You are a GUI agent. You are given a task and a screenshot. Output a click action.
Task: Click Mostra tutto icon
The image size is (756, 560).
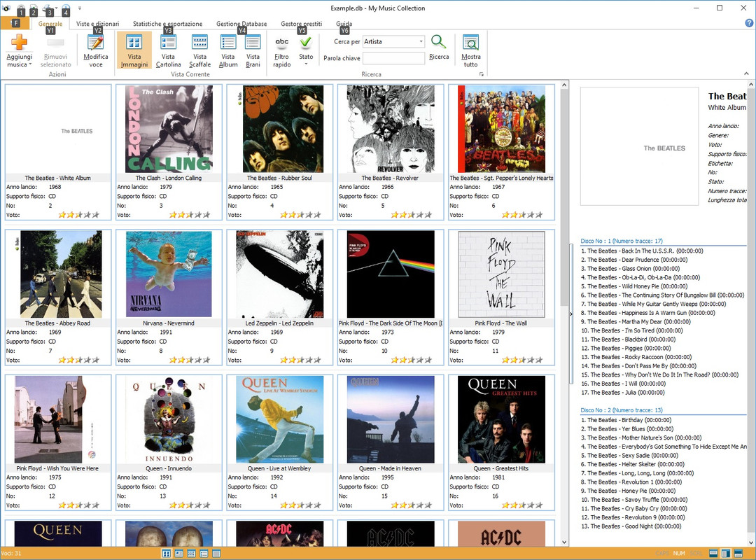(470, 43)
